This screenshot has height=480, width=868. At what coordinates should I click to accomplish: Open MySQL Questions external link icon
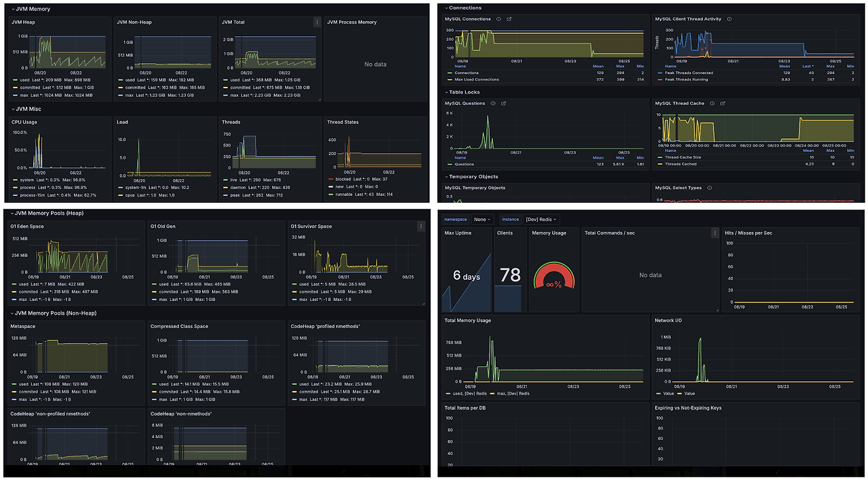[504, 104]
